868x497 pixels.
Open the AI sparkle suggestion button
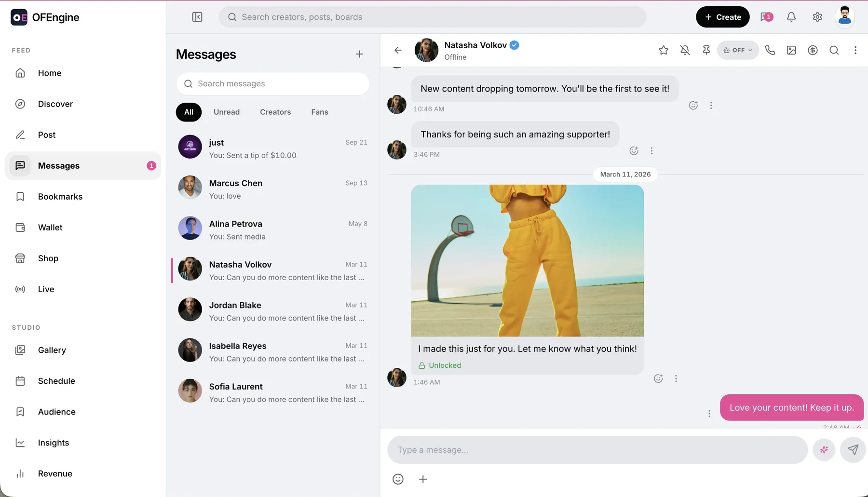coord(824,450)
